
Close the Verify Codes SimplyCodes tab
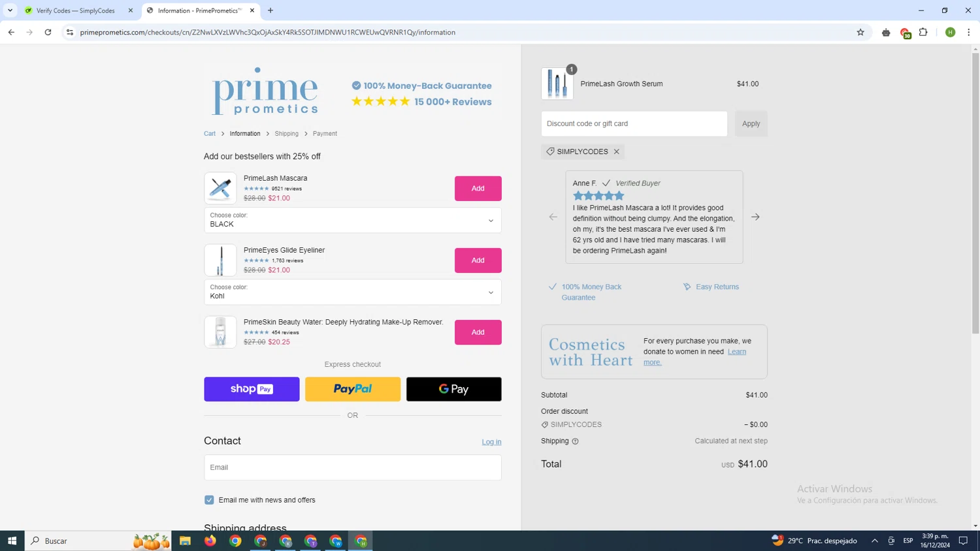pos(131,10)
